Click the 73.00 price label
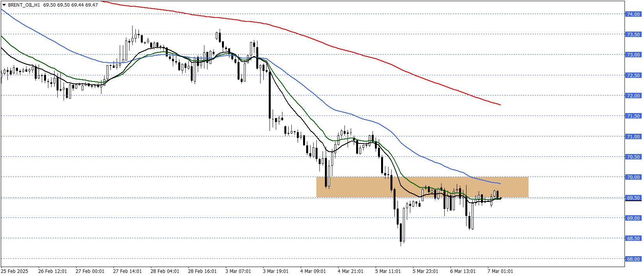This screenshot has width=644, height=276. (x=633, y=55)
